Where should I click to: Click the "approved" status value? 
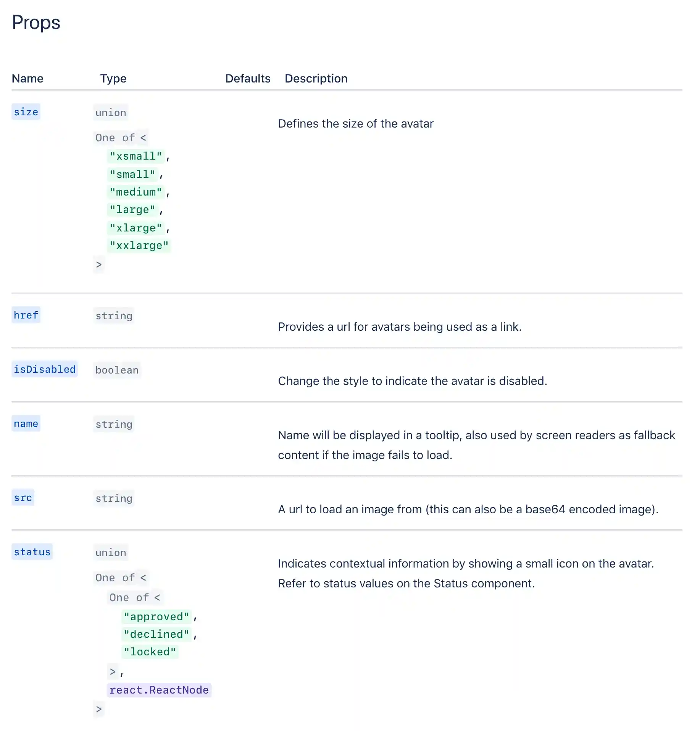pyautogui.click(x=156, y=616)
